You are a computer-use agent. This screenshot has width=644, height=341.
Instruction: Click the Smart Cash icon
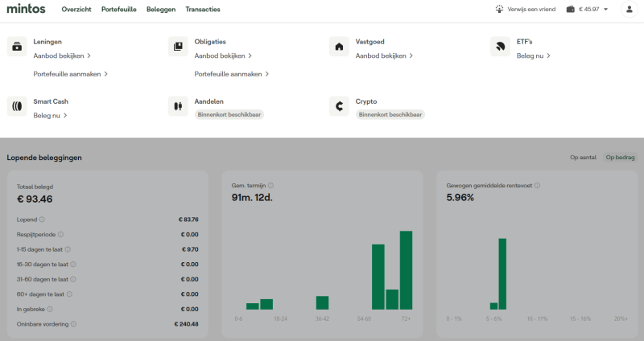(17, 106)
